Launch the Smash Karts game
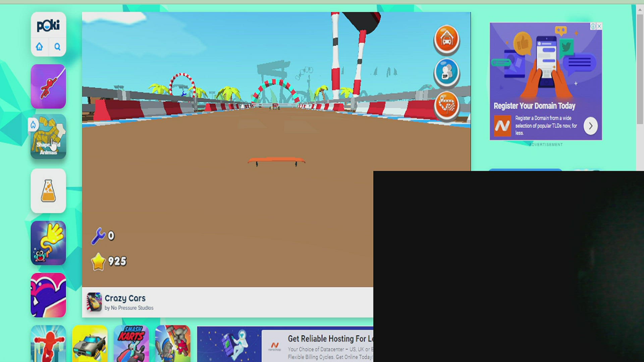Image resolution: width=644 pixels, height=362 pixels. click(x=131, y=344)
